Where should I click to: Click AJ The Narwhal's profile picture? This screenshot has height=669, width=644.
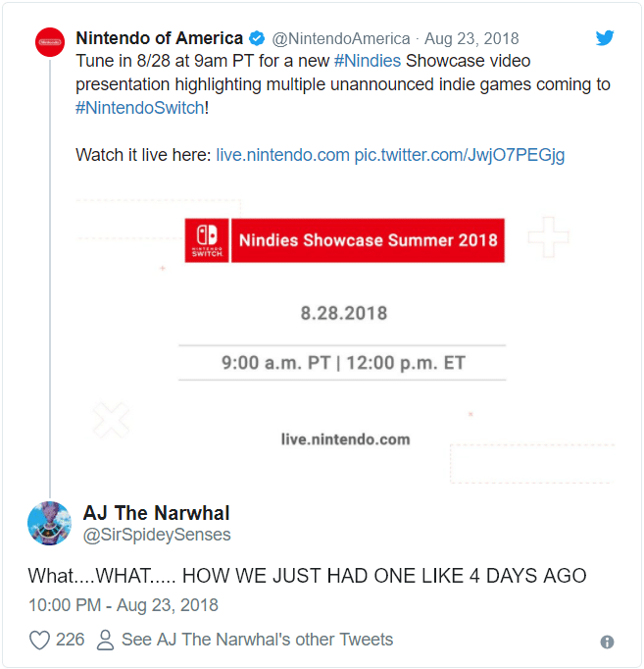point(49,523)
